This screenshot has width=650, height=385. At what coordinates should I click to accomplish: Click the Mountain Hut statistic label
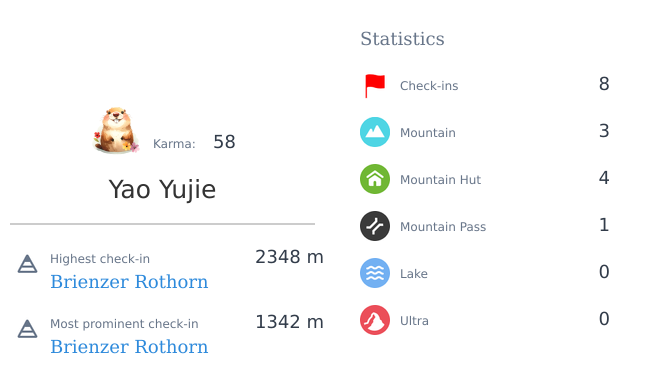(440, 180)
